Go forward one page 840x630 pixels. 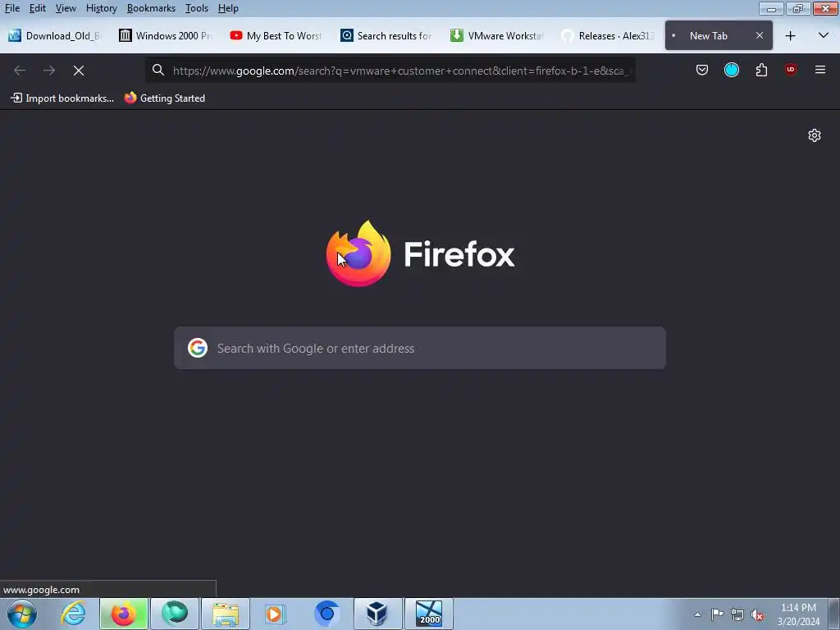coord(49,71)
